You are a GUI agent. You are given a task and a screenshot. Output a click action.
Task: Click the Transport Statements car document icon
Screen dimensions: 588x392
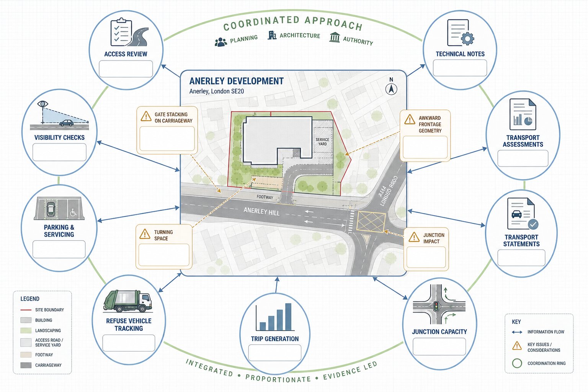(x=523, y=214)
